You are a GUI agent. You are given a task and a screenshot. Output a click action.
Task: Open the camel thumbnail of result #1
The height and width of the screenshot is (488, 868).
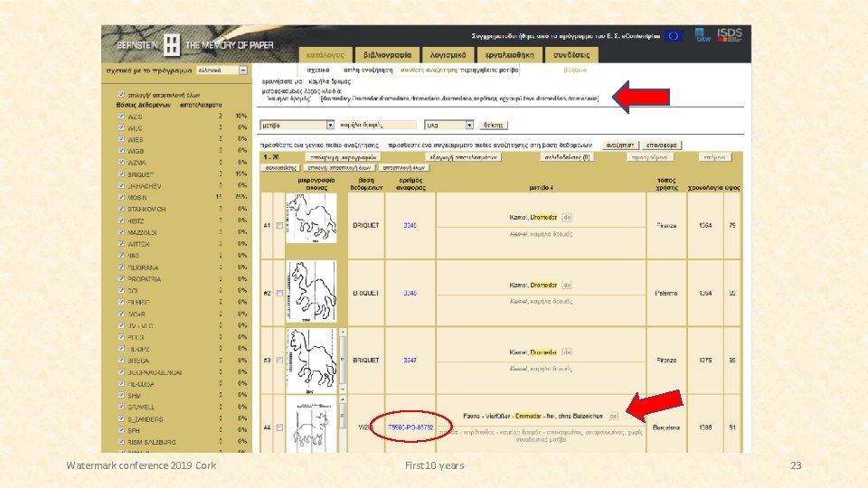coord(311,218)
